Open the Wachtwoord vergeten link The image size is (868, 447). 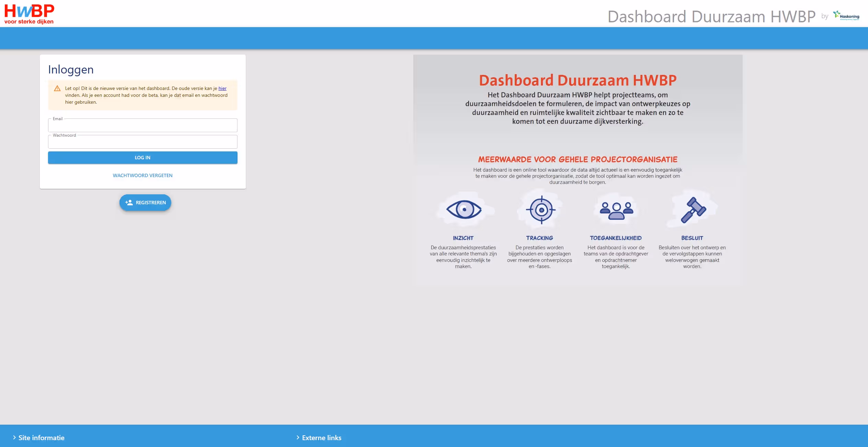click(x=142, y=175)
